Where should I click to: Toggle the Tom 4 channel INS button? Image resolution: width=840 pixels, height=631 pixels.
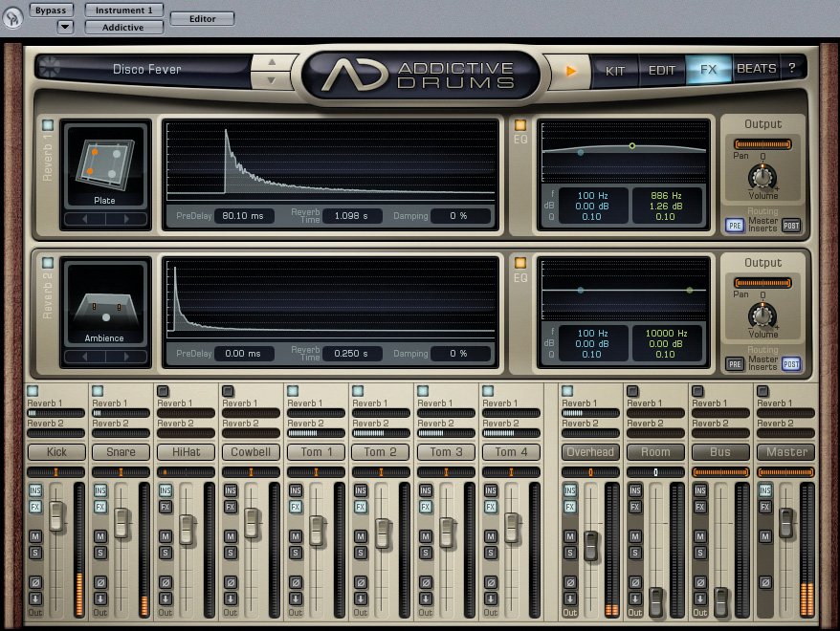[x=491, y=490]
